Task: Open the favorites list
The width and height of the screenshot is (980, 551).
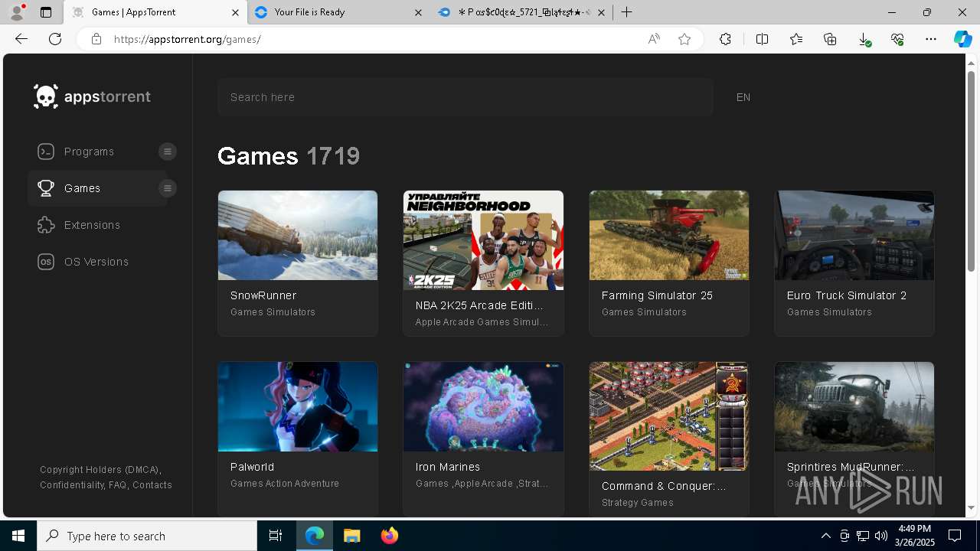Action: coord(796,39)
